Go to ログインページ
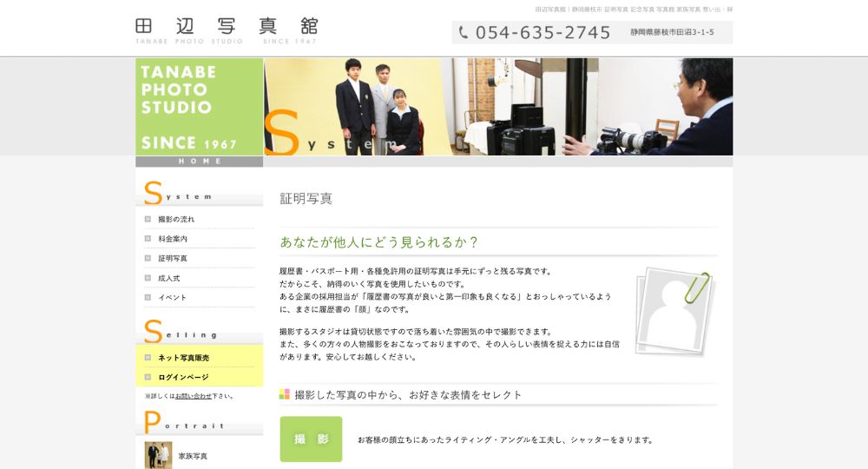Image resolution: width=868 pixels, height=469 pixels. (x=183, y=377)
